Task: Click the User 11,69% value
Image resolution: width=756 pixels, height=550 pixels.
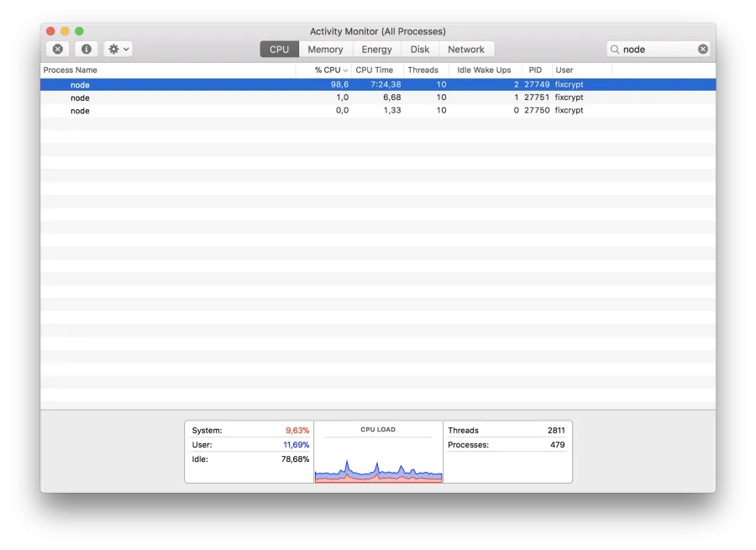Action: click(x=296, y=445)
